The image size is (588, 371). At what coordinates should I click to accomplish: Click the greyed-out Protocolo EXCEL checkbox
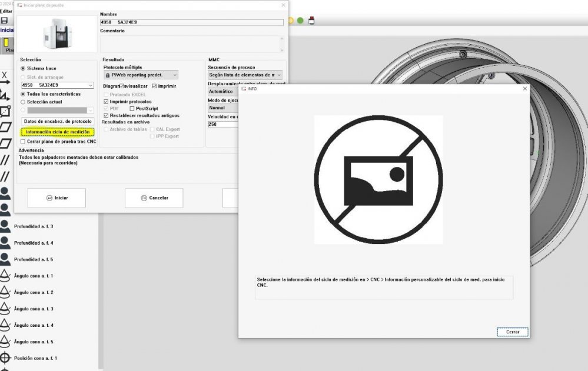(x=106, y=95)
